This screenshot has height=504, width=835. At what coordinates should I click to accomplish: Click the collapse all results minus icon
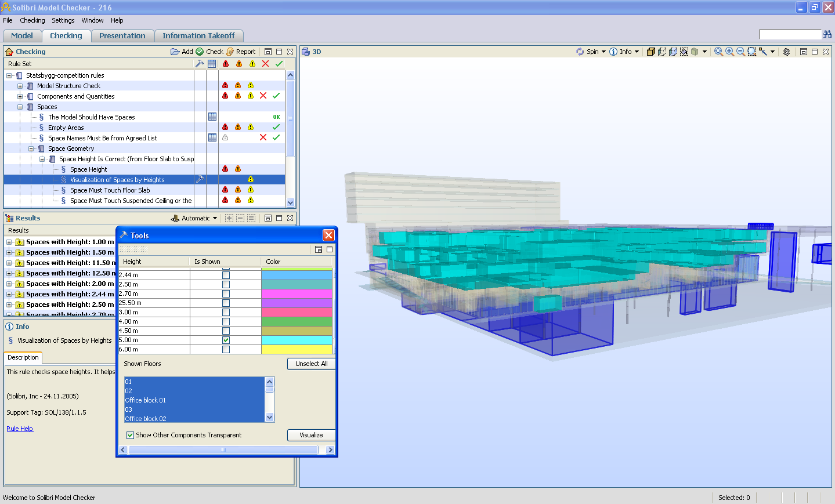[240, 218]
